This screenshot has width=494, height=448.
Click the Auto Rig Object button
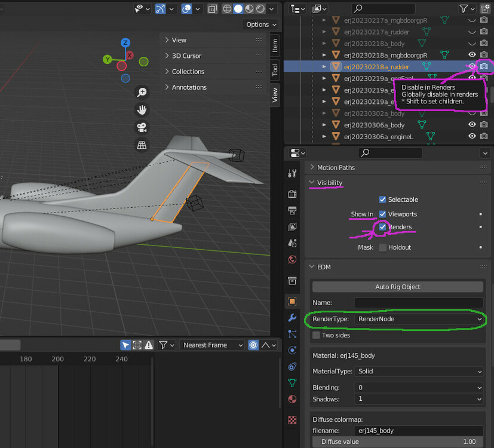(x=398, y=287)
